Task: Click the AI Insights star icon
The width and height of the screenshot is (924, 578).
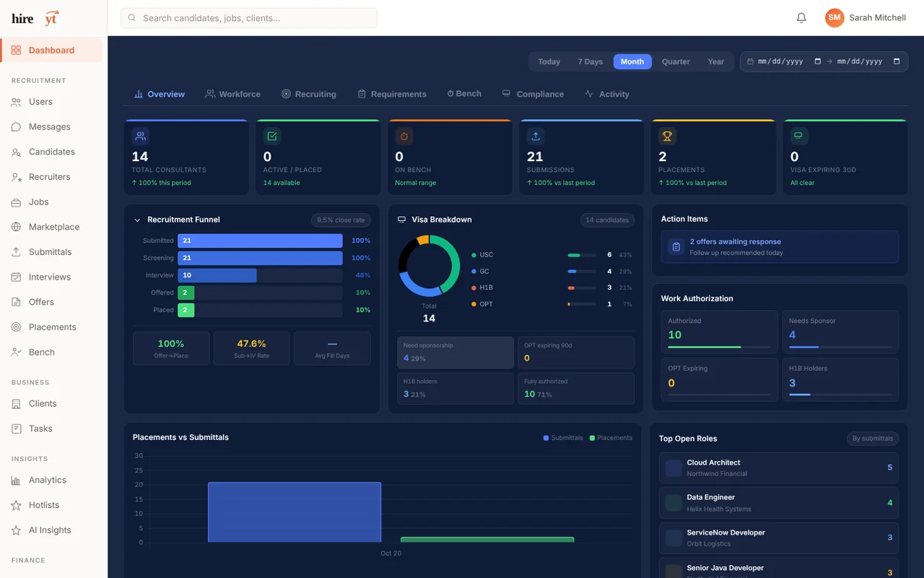Action: coord(16,530)
